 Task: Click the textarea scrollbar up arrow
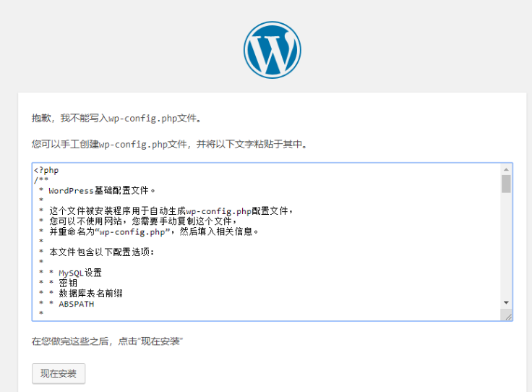click(x=506, y=169)
